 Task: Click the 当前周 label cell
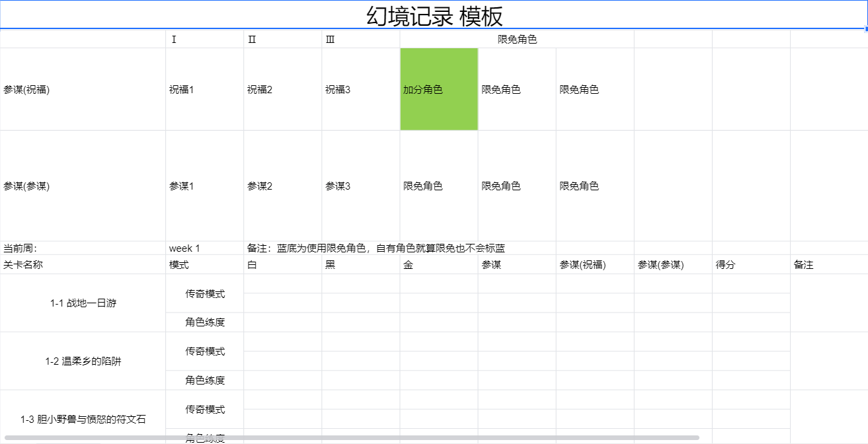(x=83, y=248)
